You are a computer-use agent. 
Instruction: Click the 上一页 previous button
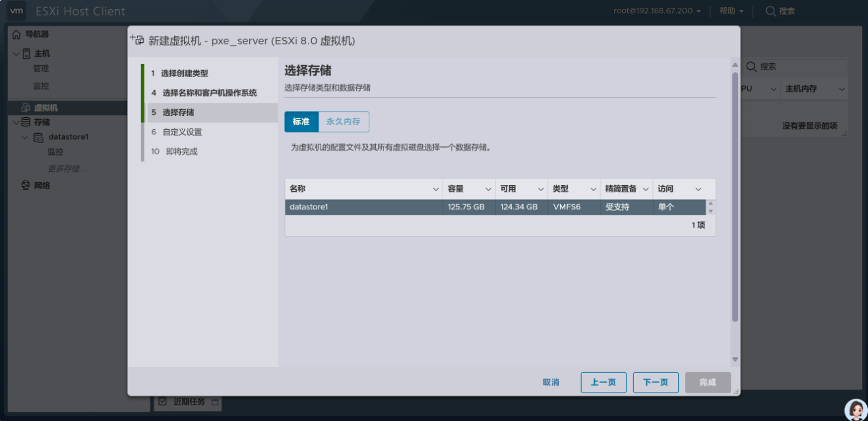[604, 383]
